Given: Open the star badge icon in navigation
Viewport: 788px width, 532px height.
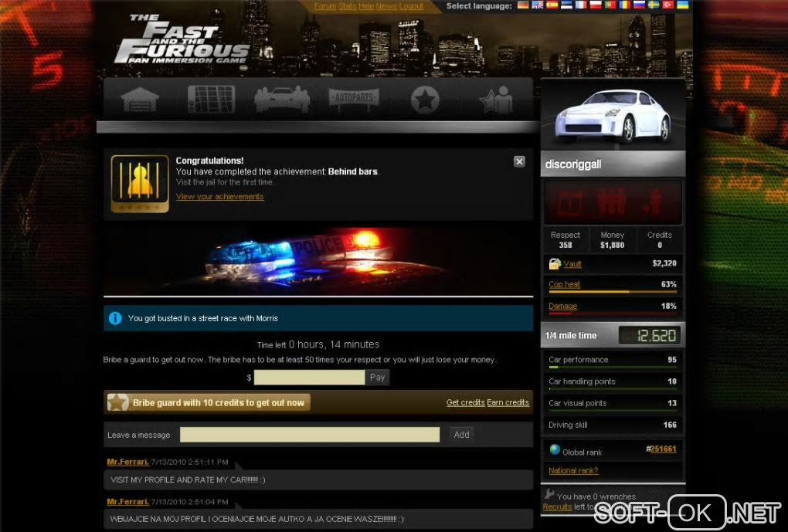Looking at the screenshot, I should [425, 100].
